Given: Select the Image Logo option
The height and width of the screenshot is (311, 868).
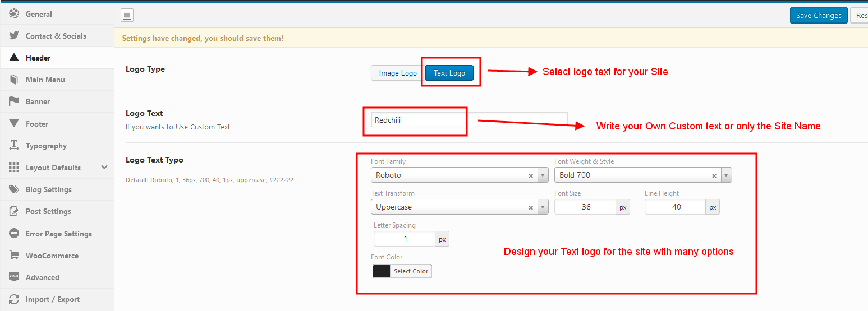Looking at the screenshot, I should (398, 73).
